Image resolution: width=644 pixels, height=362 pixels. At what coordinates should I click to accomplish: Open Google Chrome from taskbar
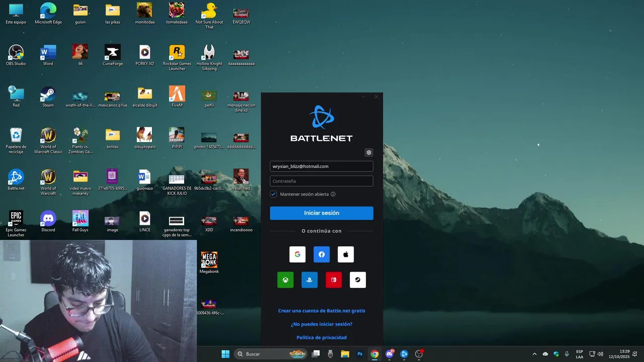(374, 354)
